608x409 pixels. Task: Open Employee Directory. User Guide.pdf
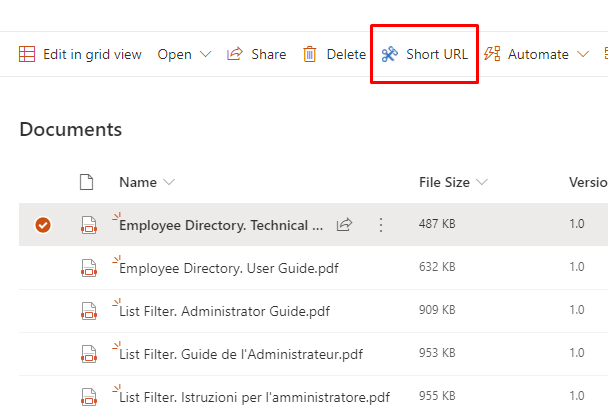(229, 268)
